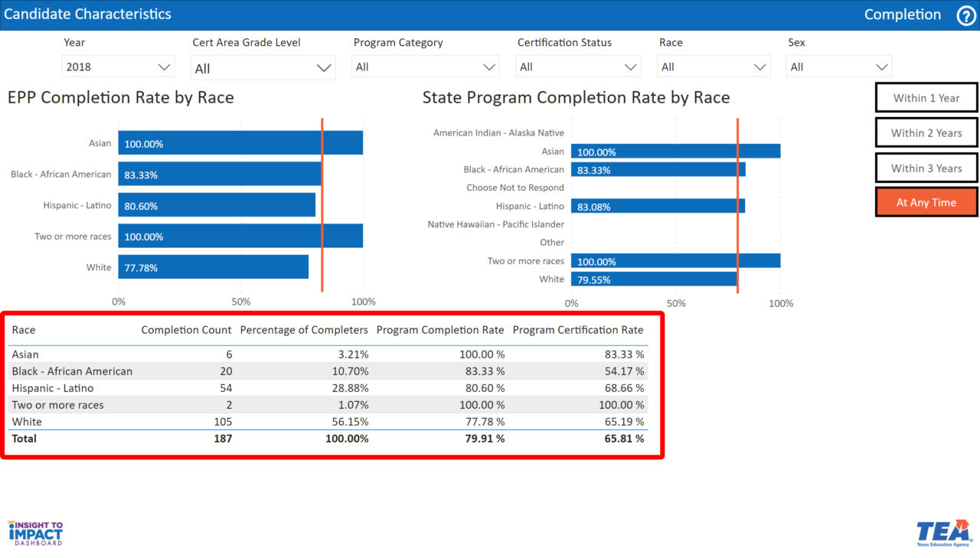This screenshot has height=558, width=980.
Task: Expand the Certification Status dropdown
Action: 578,67
